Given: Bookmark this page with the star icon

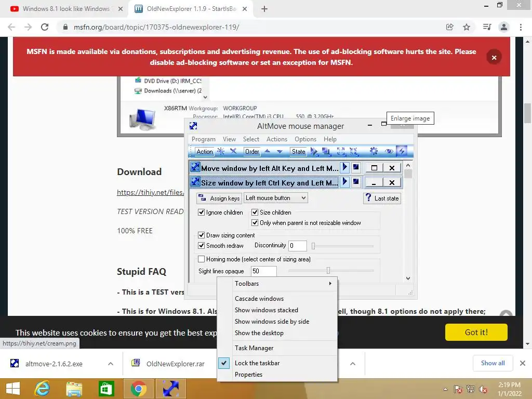Looking at the screenshot, I should [467, 27].
